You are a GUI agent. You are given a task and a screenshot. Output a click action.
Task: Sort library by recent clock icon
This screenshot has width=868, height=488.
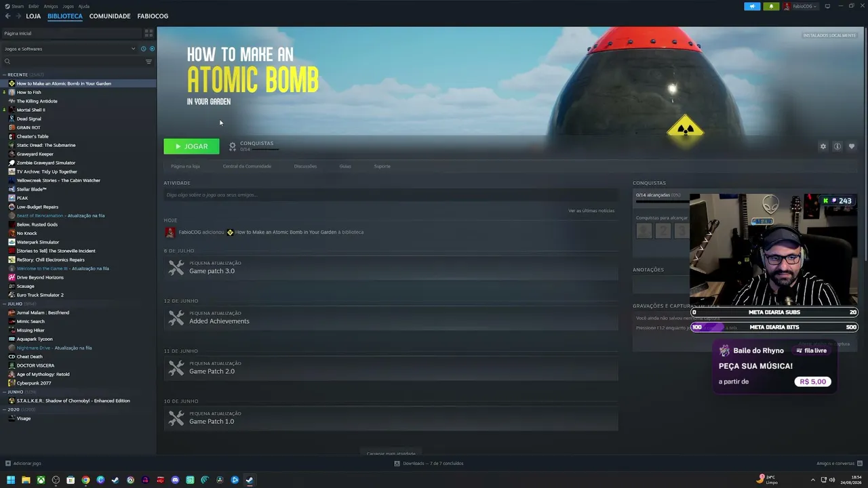143,49
